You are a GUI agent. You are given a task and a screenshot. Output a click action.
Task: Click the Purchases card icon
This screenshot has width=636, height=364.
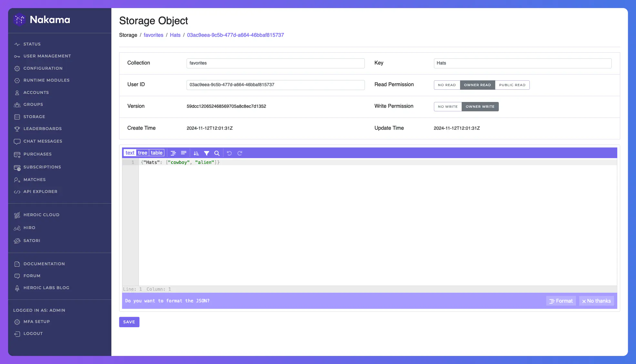tap(17, 155)
